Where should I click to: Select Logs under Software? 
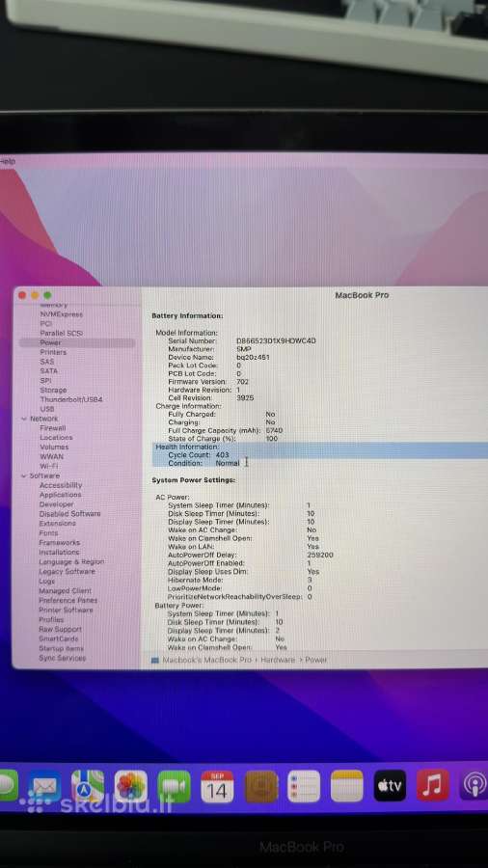point(47,581)
